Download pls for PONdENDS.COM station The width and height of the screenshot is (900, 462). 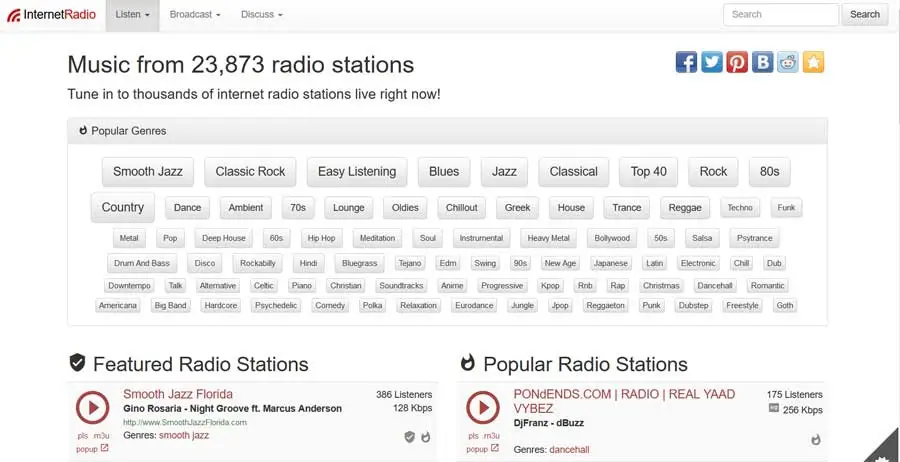(x=472, y=436)
